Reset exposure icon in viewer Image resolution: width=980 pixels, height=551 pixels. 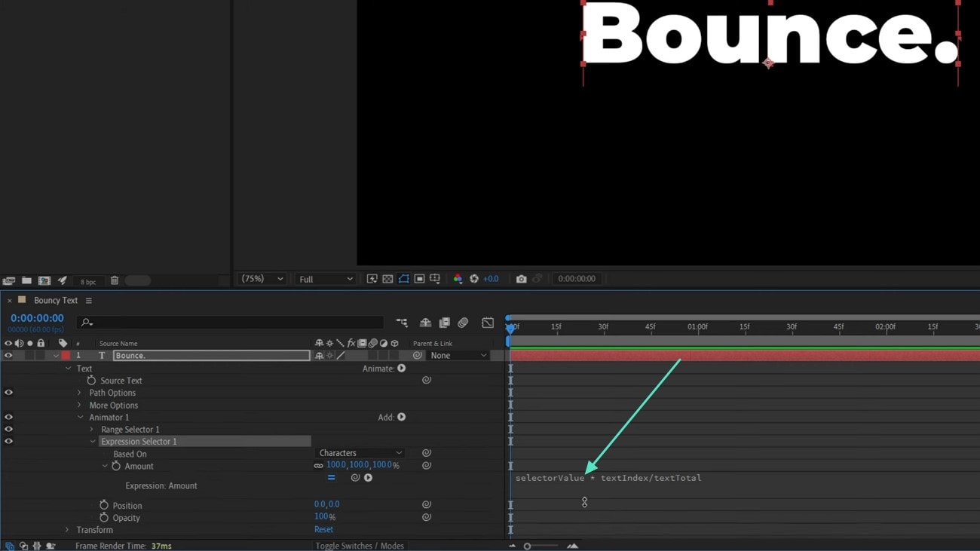point(474,279)
